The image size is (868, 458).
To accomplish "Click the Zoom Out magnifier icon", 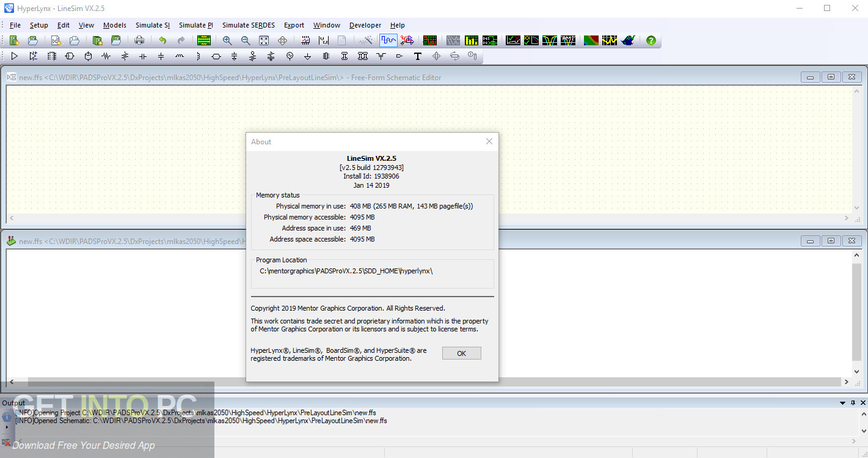I will 246,40.
